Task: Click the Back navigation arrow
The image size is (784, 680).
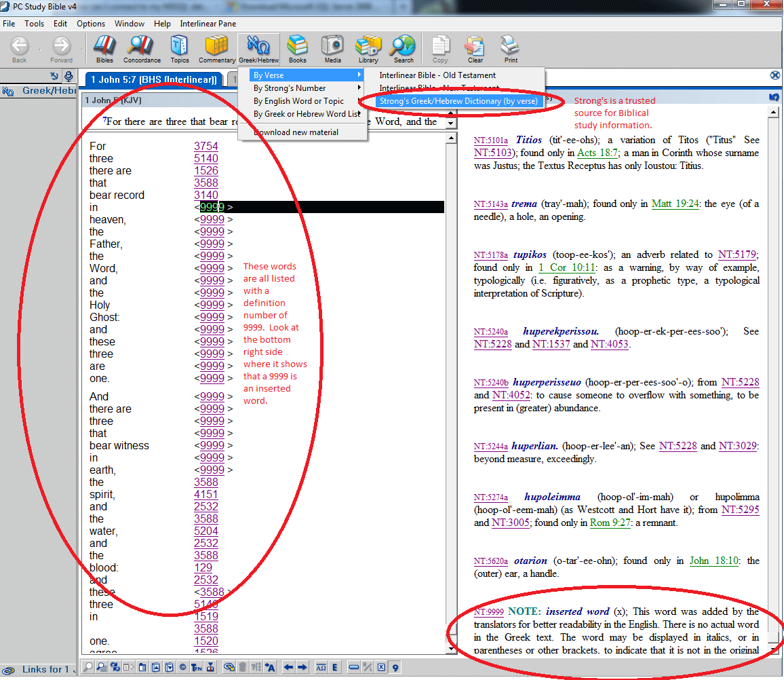Action: (x=20, y=49)
